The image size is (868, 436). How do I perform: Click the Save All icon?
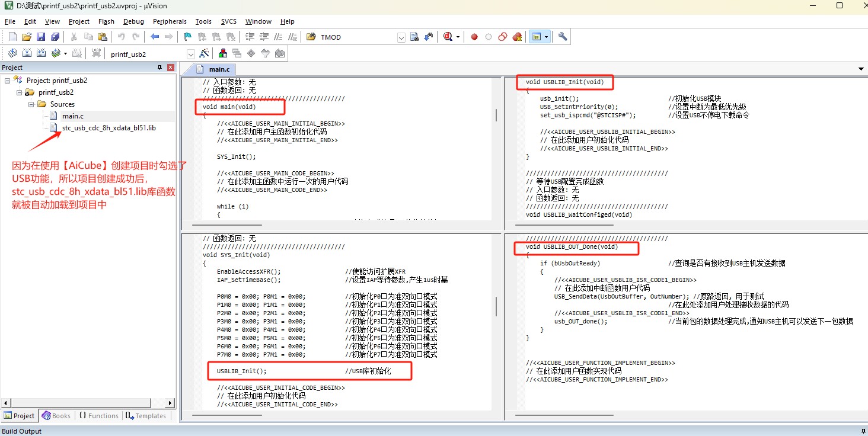55,37
